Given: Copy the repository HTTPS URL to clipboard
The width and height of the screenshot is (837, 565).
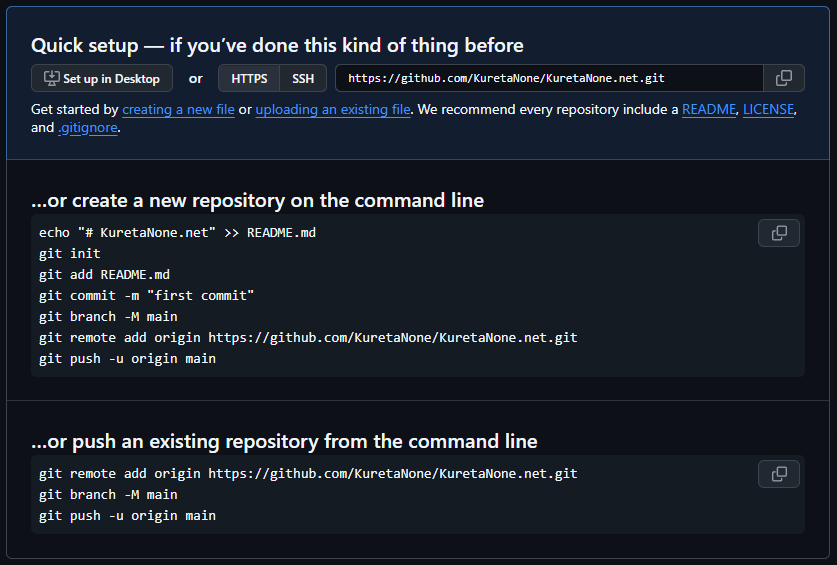Looking at the screenshot, I should (x=783, y=78).
